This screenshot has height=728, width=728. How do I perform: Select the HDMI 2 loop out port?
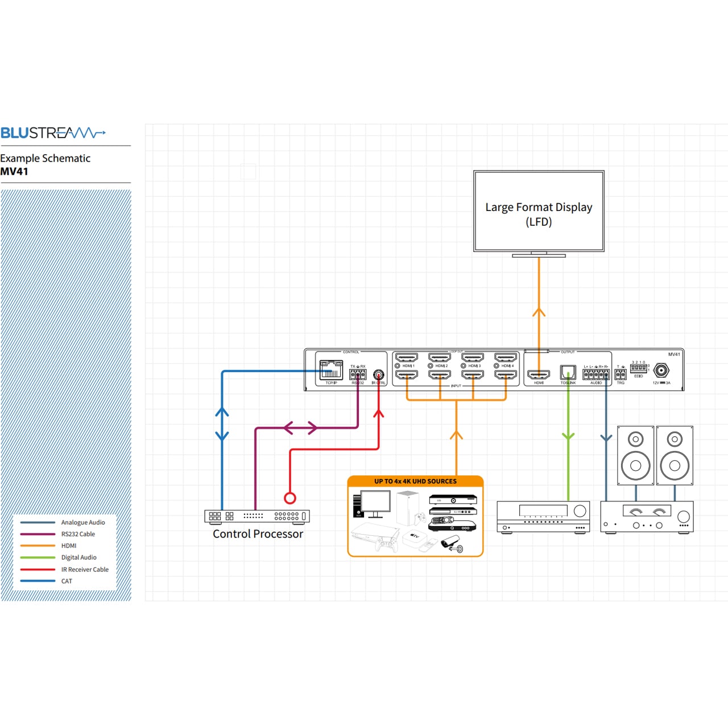(x=440, y=358)
